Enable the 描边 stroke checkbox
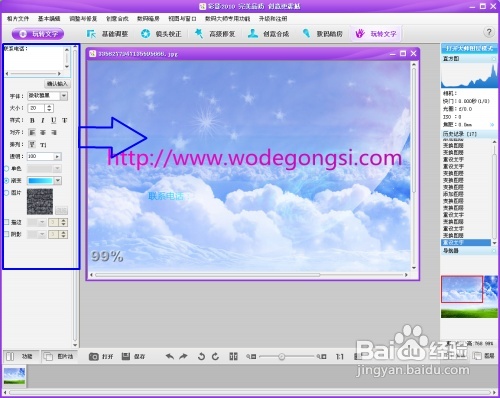The width and height of the screenshot is (500, 398). (7, 222)
